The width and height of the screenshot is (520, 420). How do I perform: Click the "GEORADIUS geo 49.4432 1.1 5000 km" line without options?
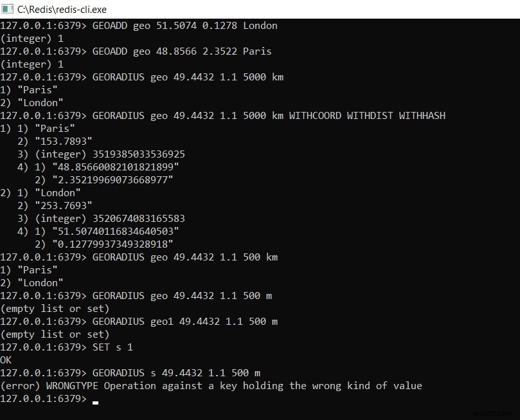point(141,77)
